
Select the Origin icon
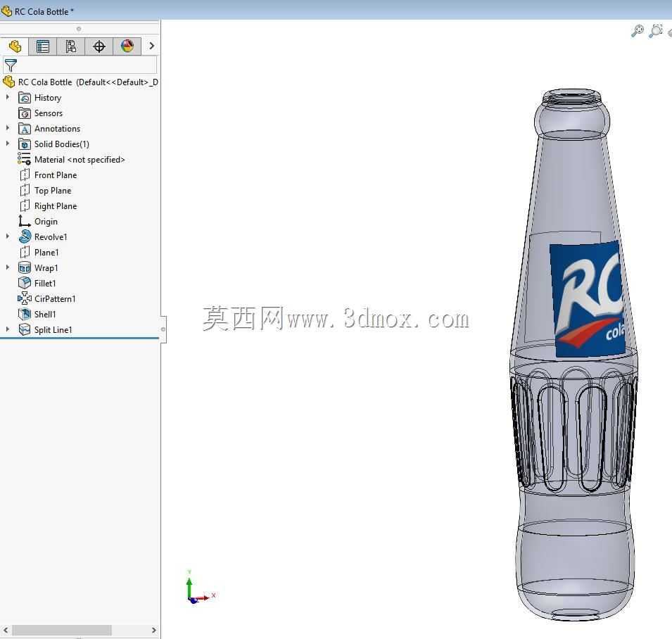(x=25, y=221)
